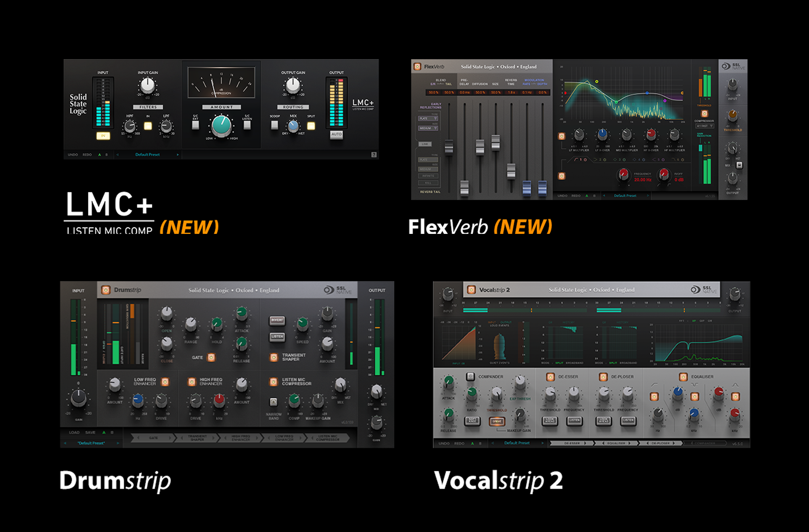Open LMC+ Default Preset selector
Screen dimensions: 809x532
point(148,155)
